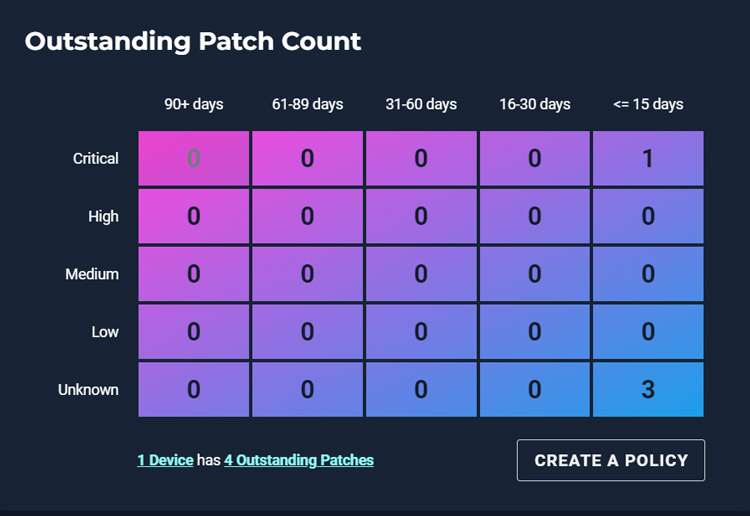Select Medium cell under 31-60 days
The width and height of the screenshot is (750, 516).
[x=421, y=274]
